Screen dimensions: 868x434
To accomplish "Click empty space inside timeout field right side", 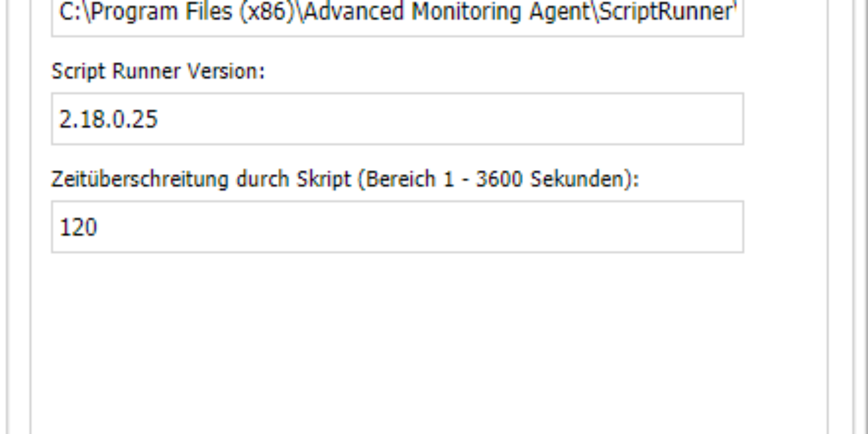I will [533, 227].
